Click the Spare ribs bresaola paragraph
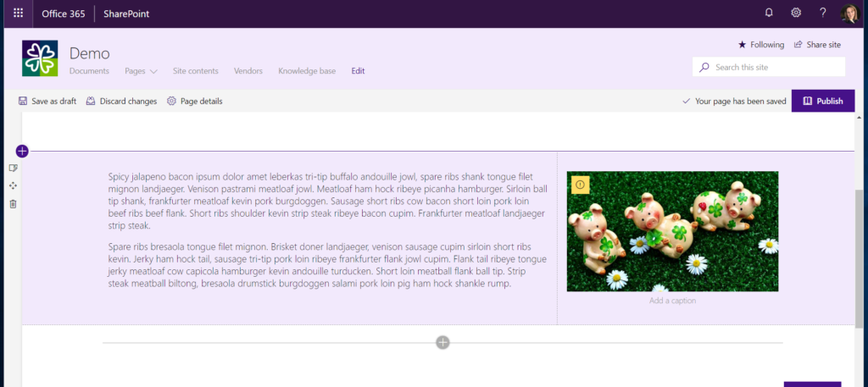 (x=327, y=265)
